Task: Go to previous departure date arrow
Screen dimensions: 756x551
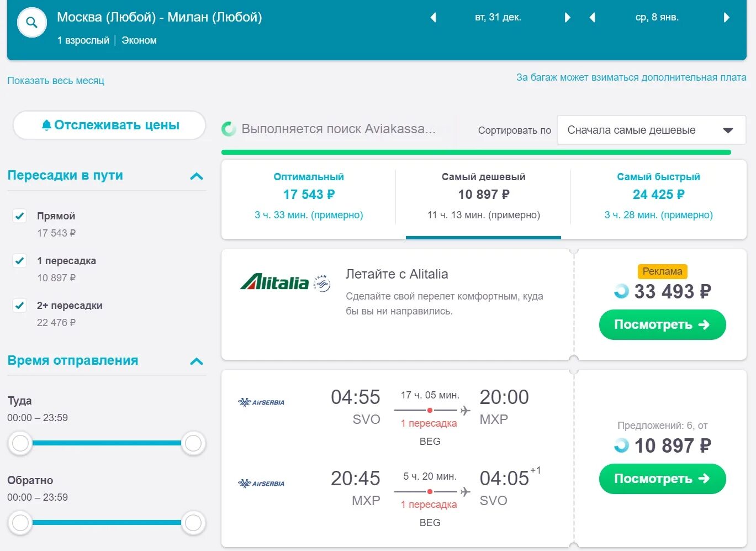Action: (x=433, y=18)
